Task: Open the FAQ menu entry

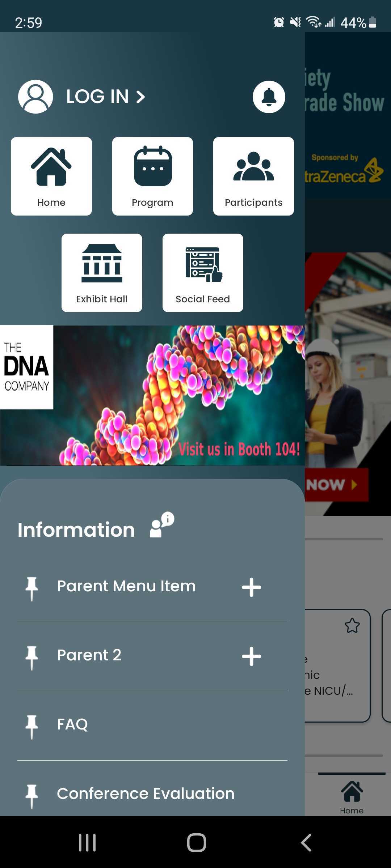Action: point(152,726)
